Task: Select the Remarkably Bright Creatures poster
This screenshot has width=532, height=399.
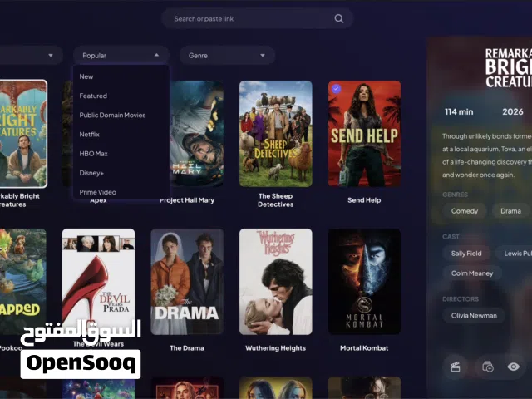Action: pyautogui.click(x=23, y=134)
